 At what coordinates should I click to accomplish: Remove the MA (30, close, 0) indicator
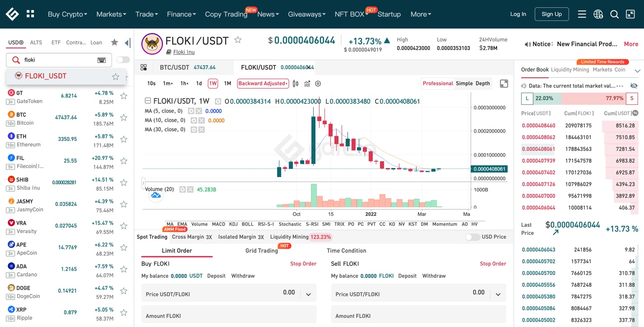[201, 130]
